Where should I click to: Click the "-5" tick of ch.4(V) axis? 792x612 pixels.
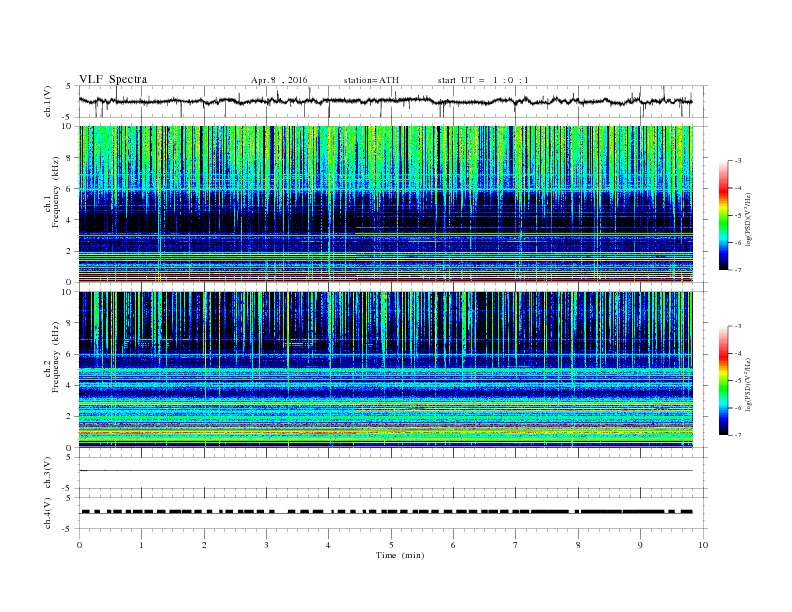68,529
